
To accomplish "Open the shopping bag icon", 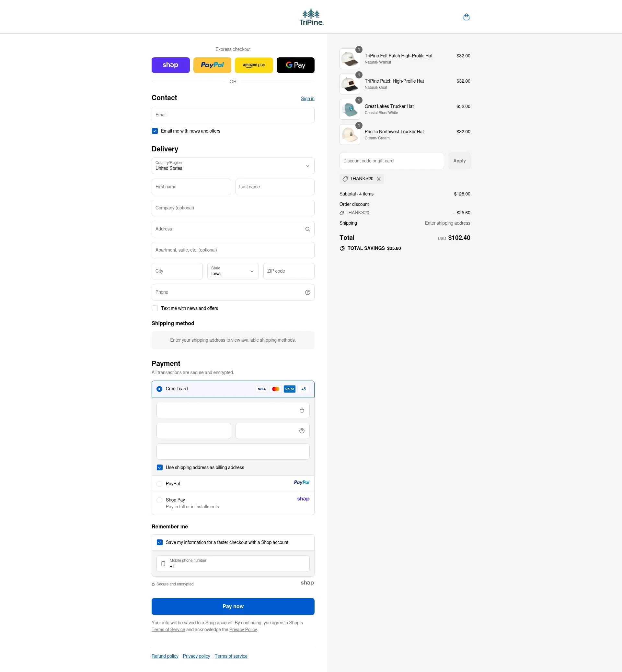I will [466, 17].
